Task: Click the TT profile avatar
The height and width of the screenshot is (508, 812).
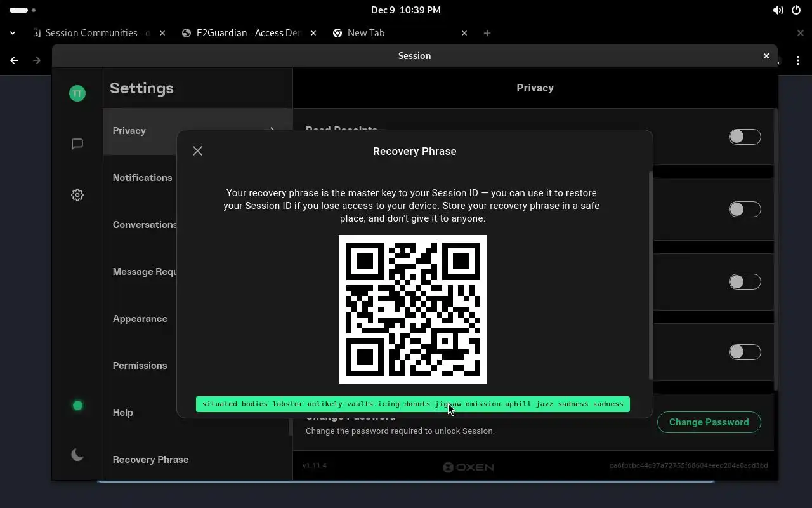Action: click(77, 93)
